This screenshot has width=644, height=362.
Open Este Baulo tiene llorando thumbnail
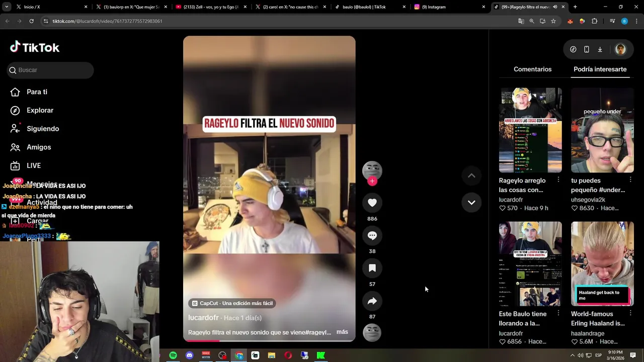pos(530,264)
